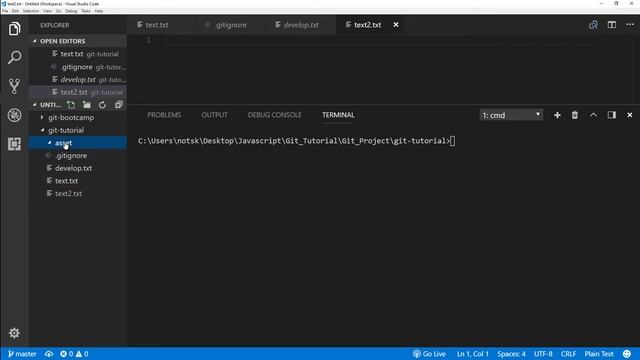The width and height of the screenshot is (640, 360).
Task: Open Problems from errors and warnings count
Action: [74, 354]
